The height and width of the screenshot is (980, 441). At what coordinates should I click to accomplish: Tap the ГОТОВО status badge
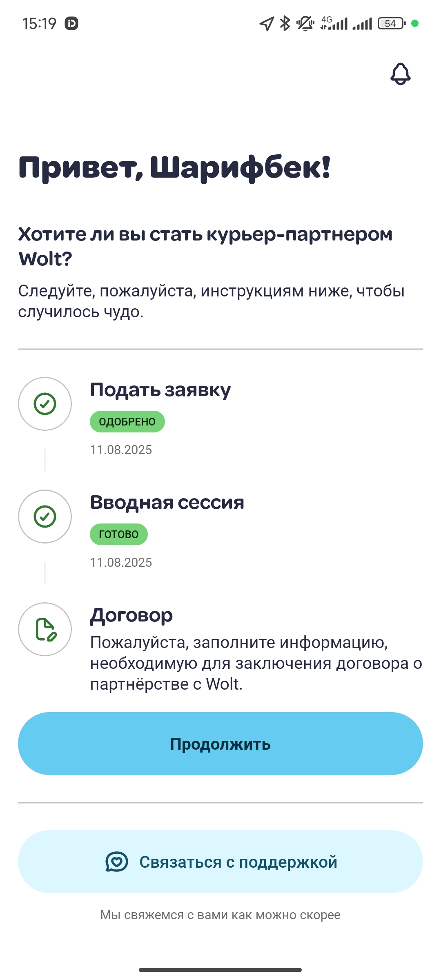(x=118, y=534)
